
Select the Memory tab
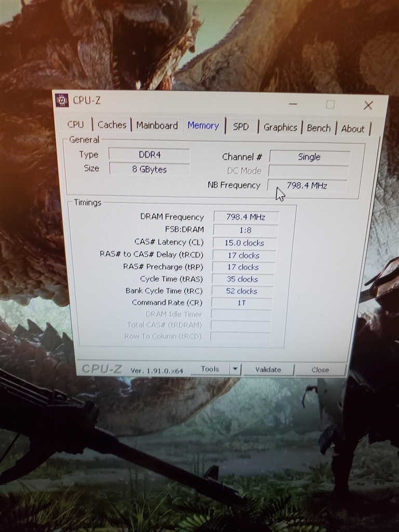(204, 126)
